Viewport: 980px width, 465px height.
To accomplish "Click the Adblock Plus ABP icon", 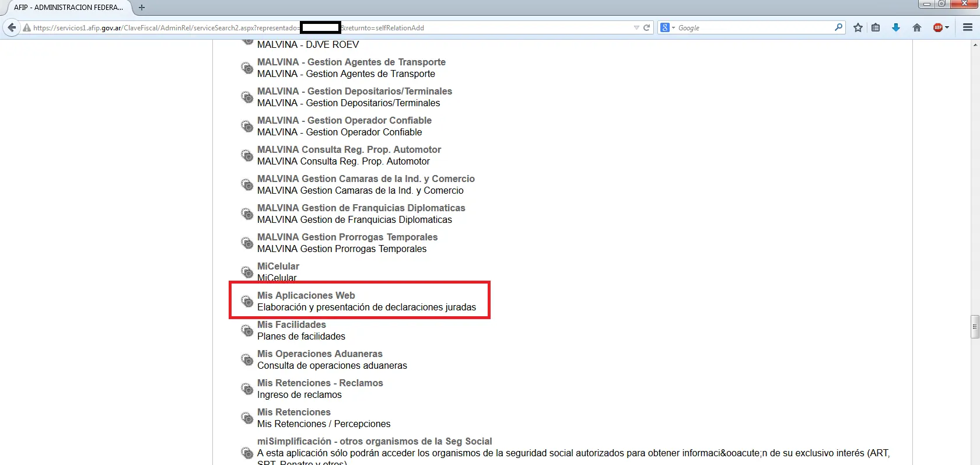I will pyautogui.click(x=938, y=27).
